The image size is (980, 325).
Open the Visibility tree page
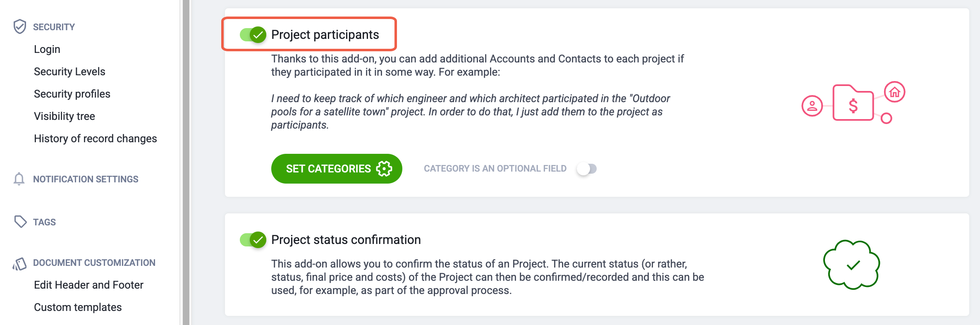[65, 116]
